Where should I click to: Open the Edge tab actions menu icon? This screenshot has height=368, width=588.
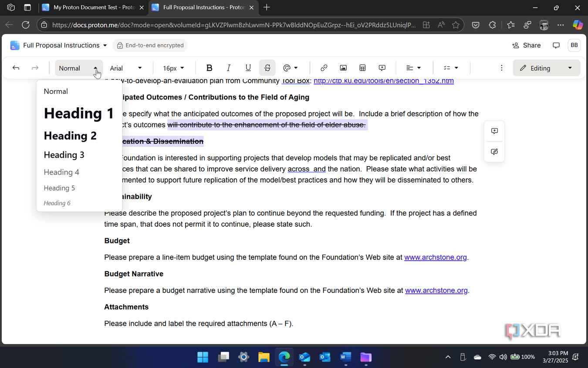(27, 7)
